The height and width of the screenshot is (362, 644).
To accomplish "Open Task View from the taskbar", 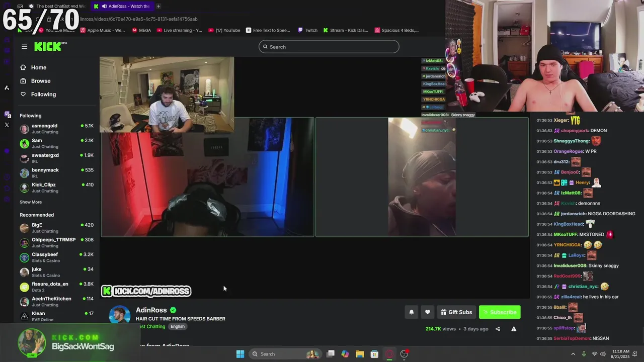I will 331,354.
